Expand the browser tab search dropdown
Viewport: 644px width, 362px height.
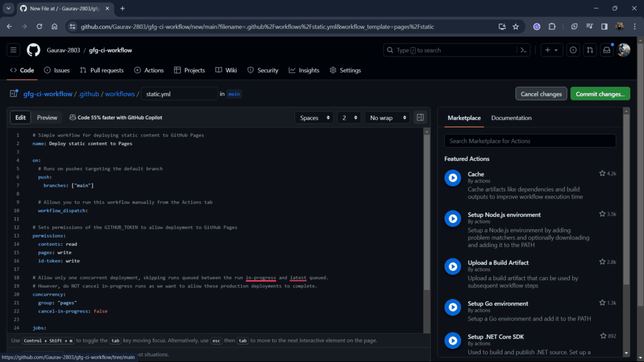click(x=8, y=8)
